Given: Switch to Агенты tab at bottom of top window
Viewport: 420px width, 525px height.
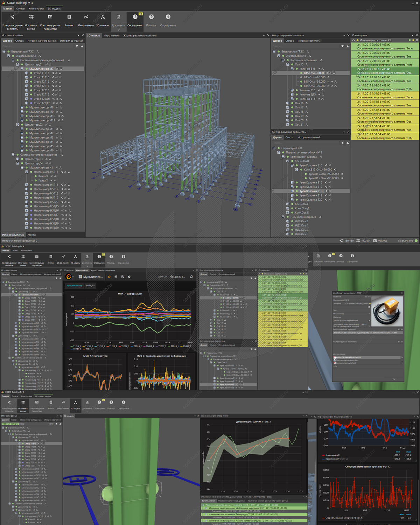Looking at the screenshot, I should coord(31,235).
